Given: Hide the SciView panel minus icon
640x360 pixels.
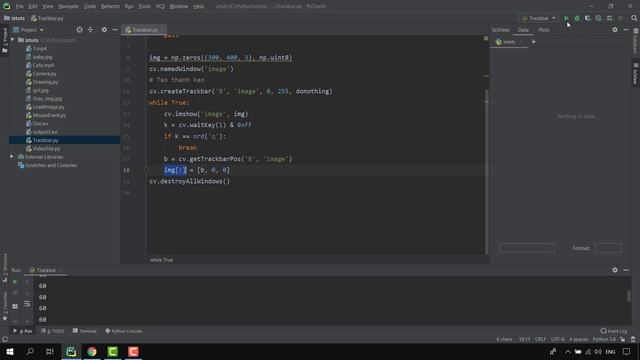Looking at the screenshot, I should (626, 30).
